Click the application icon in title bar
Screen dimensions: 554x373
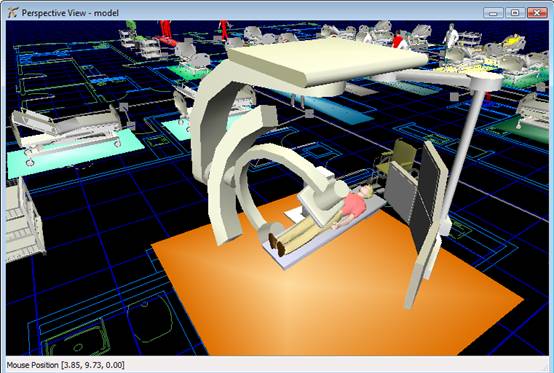pyautogui.click(x=13, y=12)
